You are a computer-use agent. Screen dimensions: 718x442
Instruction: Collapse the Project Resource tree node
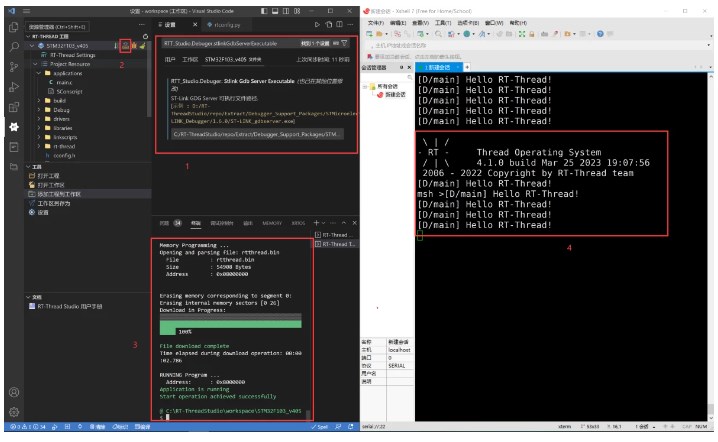click(x=35, y=64)
